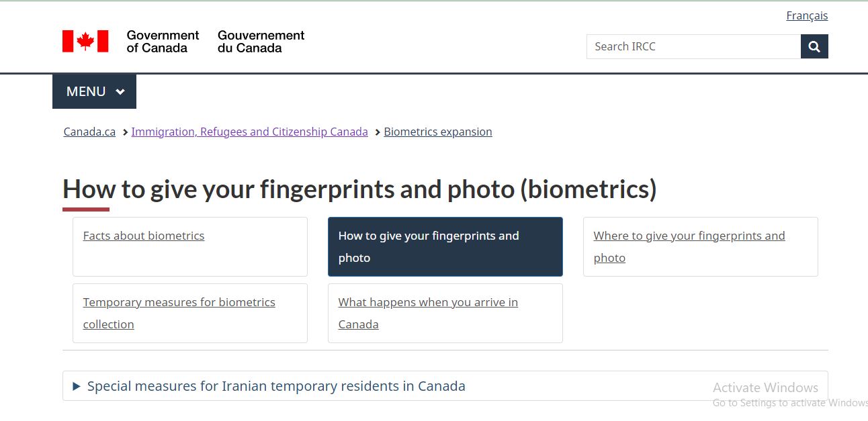Click the Biometrics expansion breadcrumb entry

click(x=437, y=132)
